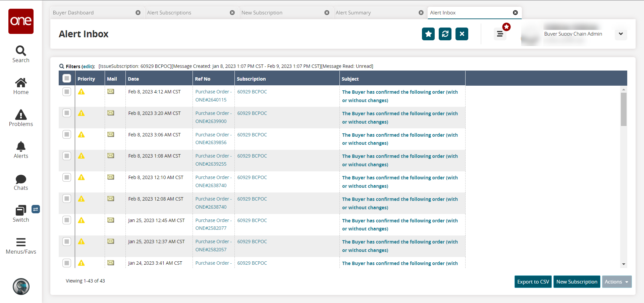Click mail envelope icon for Feb 8 3:20 AM row
This screenshot has width=644, height=303.
[111, 113]
